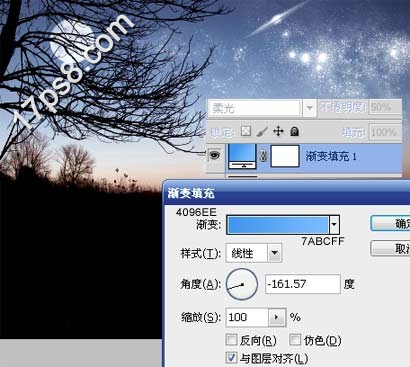The height and width of the screenshot is (367, 410).
Task: Click the angle dial control
Action: coord(242,284)
